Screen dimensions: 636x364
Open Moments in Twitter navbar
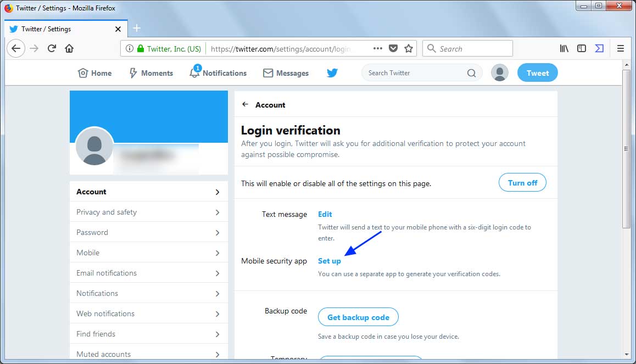click(x=151, y=73)
